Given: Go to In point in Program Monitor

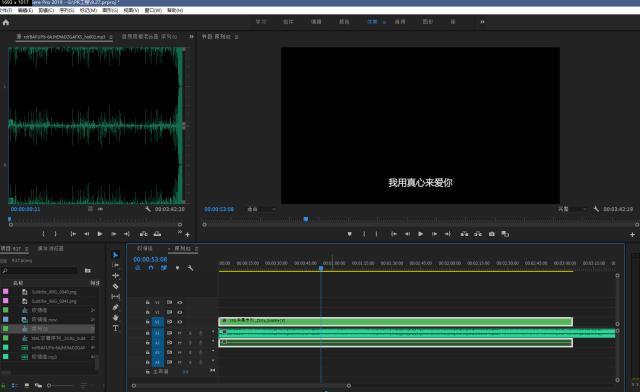Looking at the screenshot, I should 393,234.
